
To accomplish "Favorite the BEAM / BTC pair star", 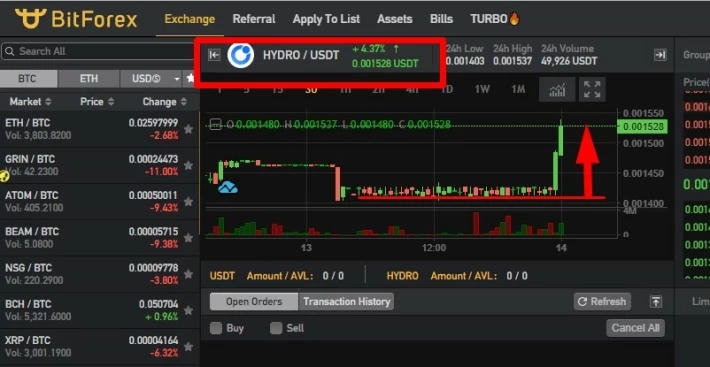I will (188, 238).
